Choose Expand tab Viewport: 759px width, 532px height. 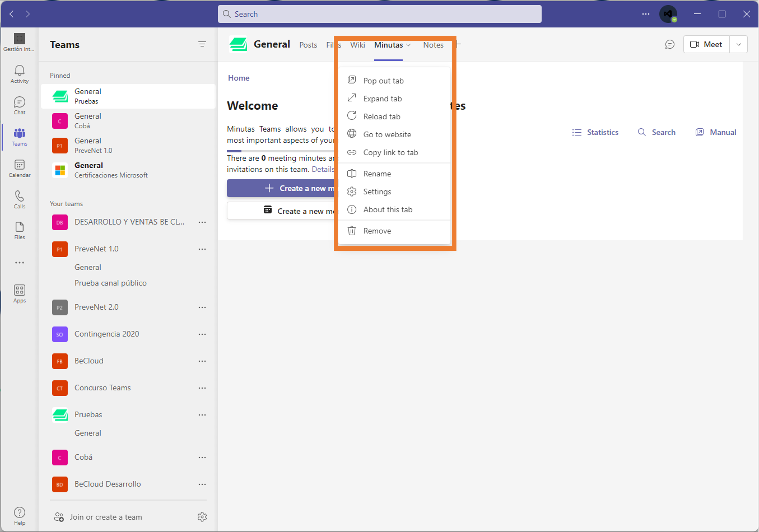tap(394, 98)
